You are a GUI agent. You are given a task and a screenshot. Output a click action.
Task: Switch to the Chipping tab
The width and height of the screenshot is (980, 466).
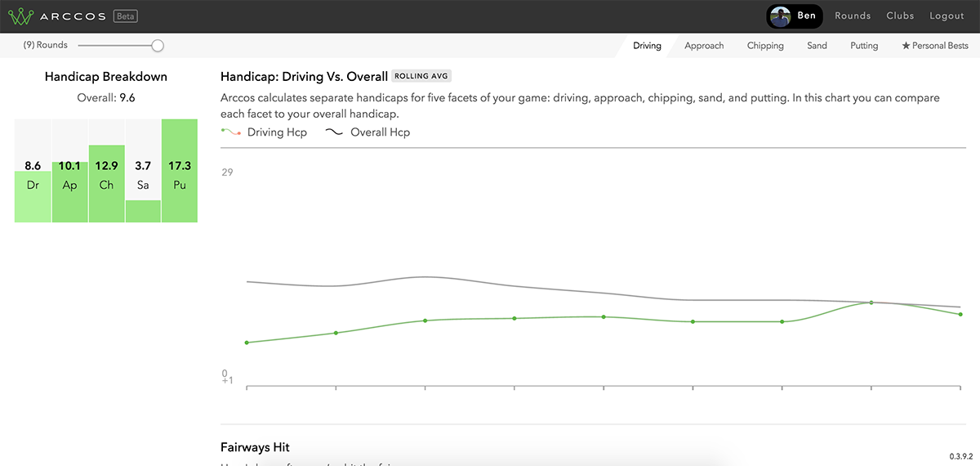tap(765, 46)
